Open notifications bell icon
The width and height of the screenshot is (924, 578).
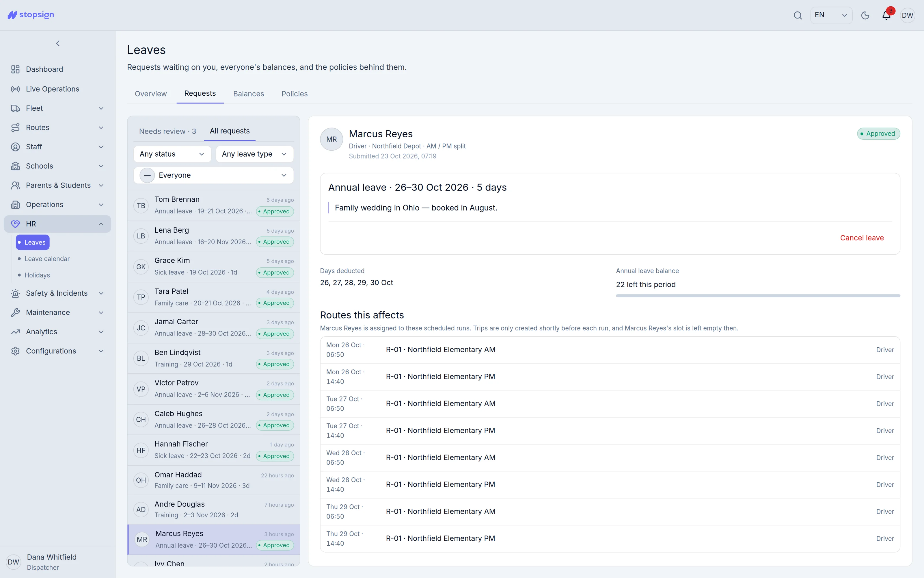coord(886,15)
